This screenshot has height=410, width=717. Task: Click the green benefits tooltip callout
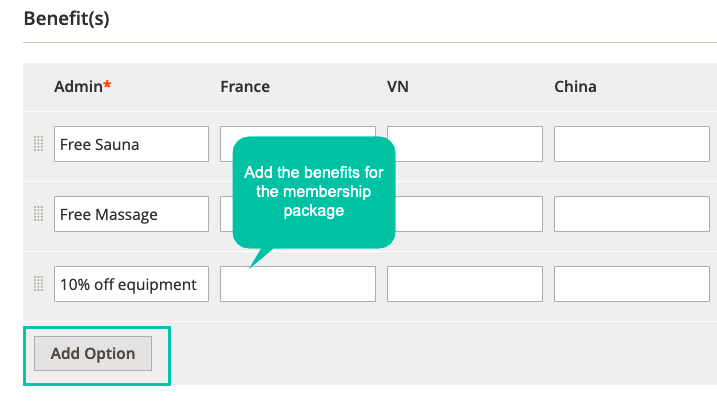(314, 192)
